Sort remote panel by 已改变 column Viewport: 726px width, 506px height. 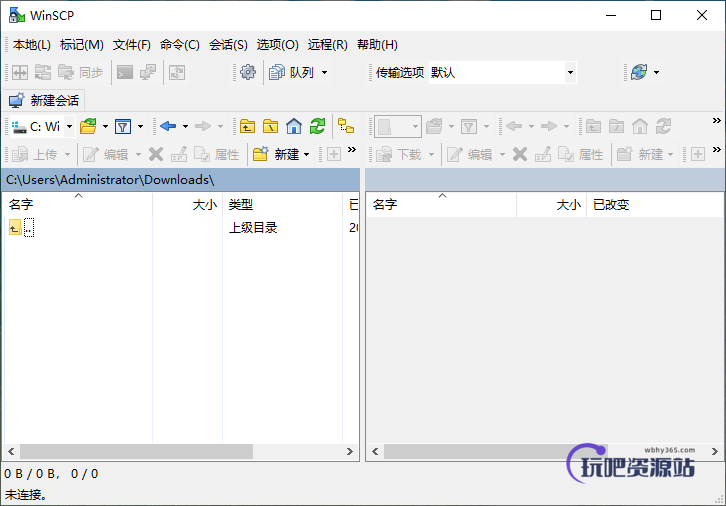[x=655, y=204]
